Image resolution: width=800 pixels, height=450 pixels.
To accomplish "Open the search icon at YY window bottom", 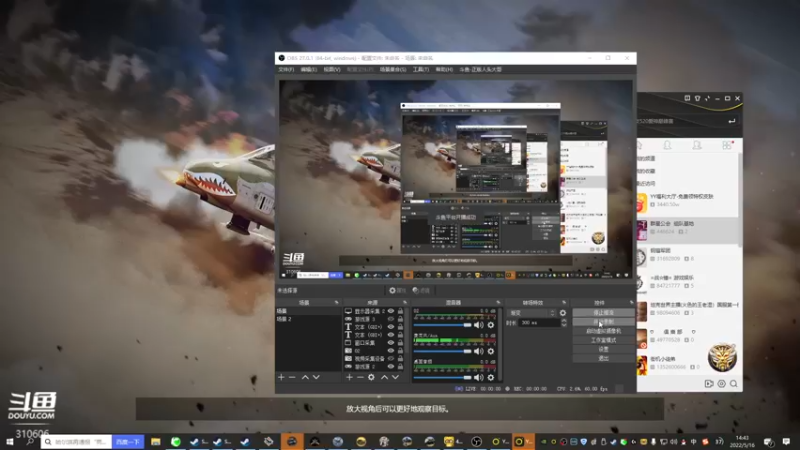I will [x=734, y=384].
